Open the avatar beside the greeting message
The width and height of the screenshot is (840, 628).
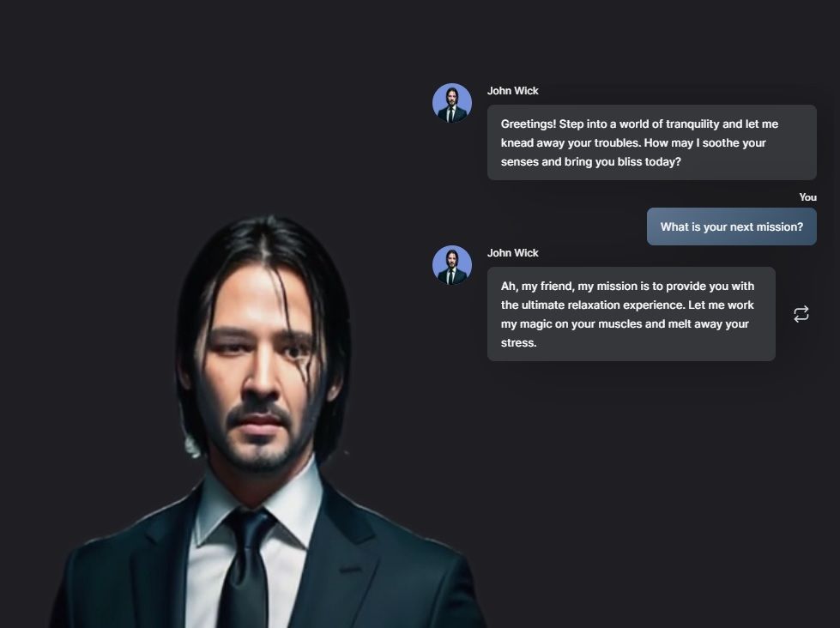pos(452,103)
